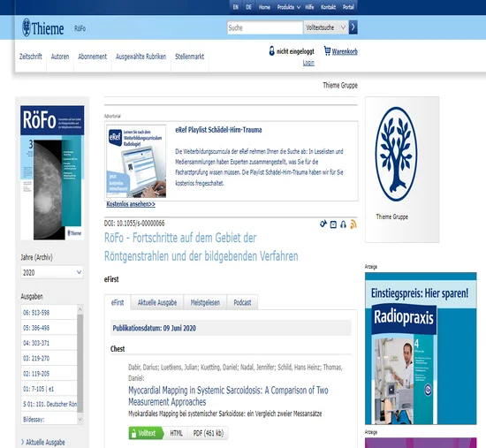486x448 pixels.
Task: Click the padlock login status icon
Action: coord(272,51)
